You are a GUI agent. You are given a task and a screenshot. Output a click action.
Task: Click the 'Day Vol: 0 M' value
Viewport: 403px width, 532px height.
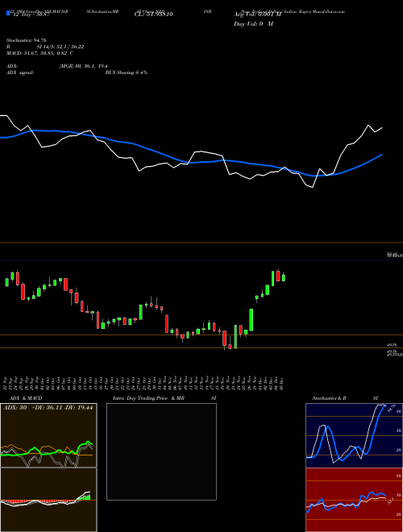(253, 24)
